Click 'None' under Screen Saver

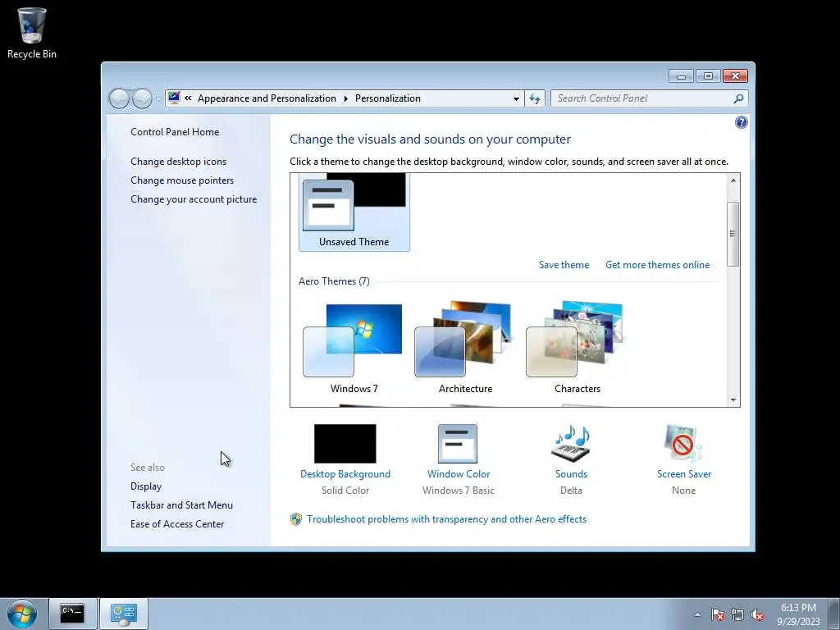(x=683, y=491)
